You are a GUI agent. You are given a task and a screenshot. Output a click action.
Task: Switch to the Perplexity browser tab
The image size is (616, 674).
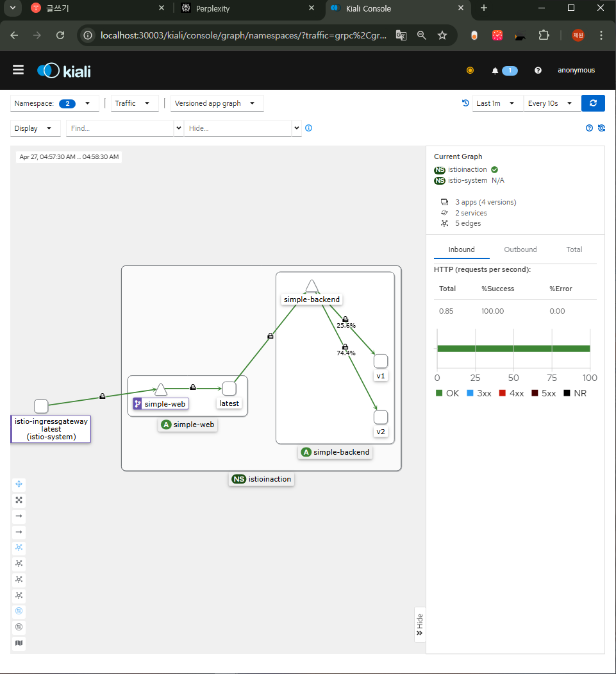[248, 8]
